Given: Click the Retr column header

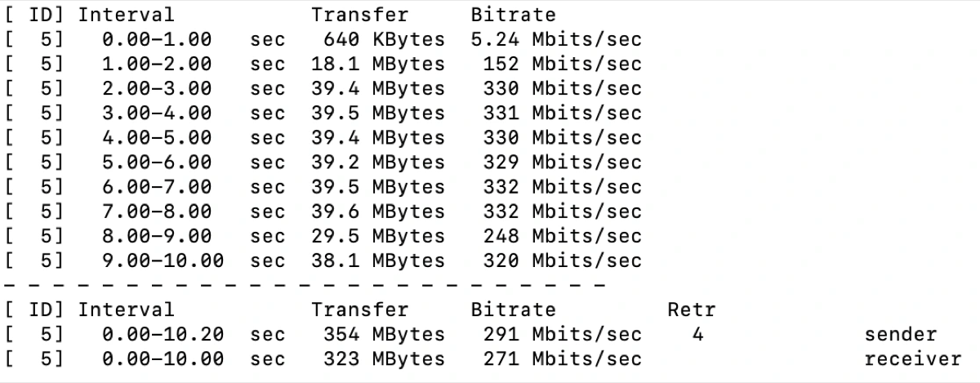Looking at the screenshot, I should coord(692,310).
